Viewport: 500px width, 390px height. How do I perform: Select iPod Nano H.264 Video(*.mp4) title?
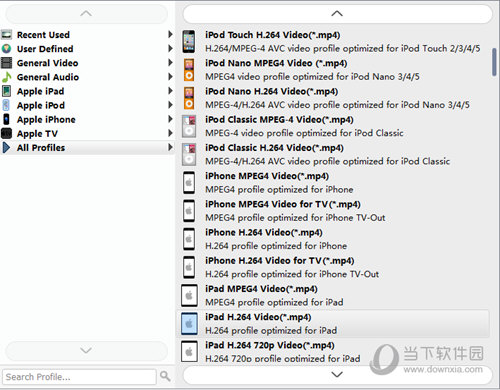271,91
